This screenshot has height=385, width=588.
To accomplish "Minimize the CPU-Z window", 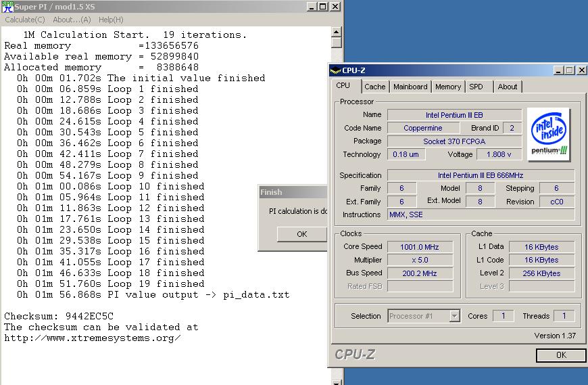I will coord(558,70).
